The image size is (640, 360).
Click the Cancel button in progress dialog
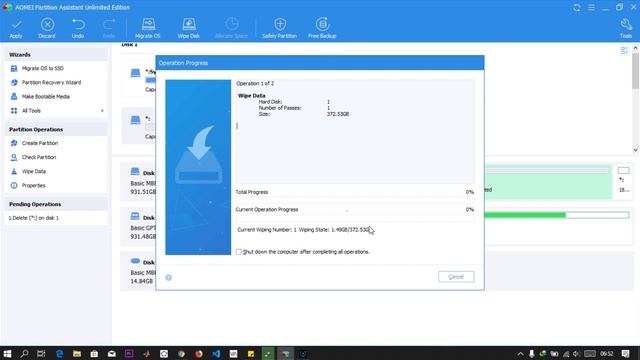[x=456, y=277]
